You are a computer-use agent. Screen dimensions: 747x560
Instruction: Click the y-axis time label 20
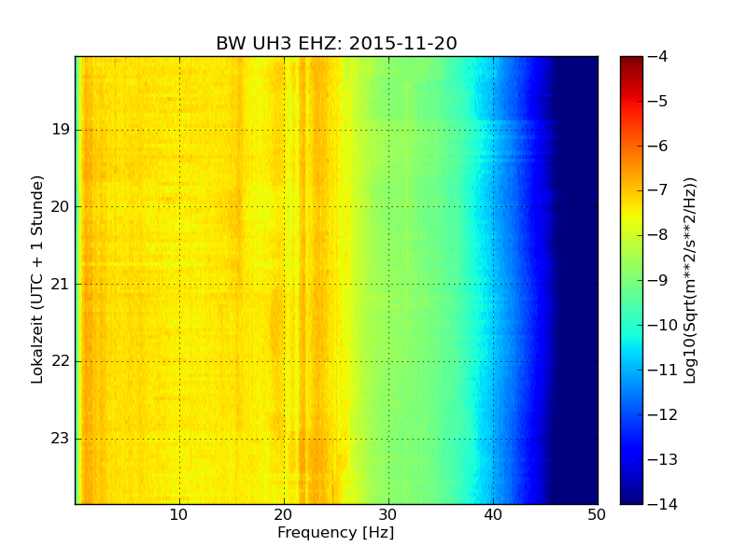tap(60, 206)
